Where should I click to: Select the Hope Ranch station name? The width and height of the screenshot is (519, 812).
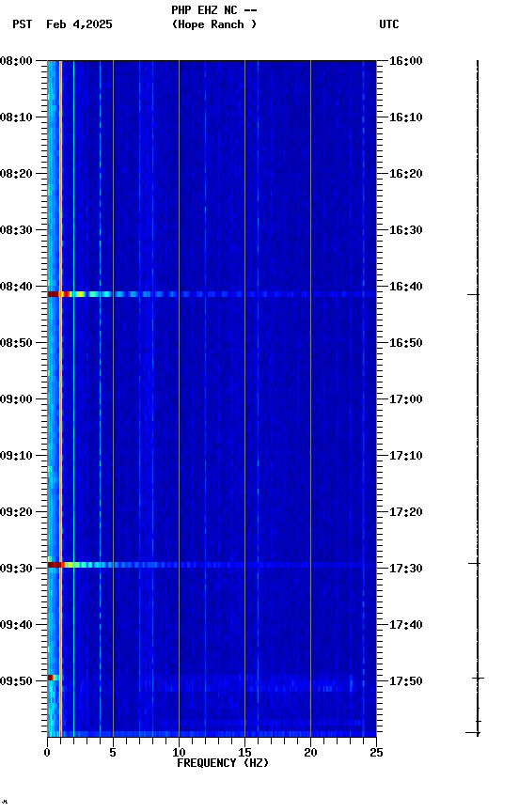tap(214, 24)
